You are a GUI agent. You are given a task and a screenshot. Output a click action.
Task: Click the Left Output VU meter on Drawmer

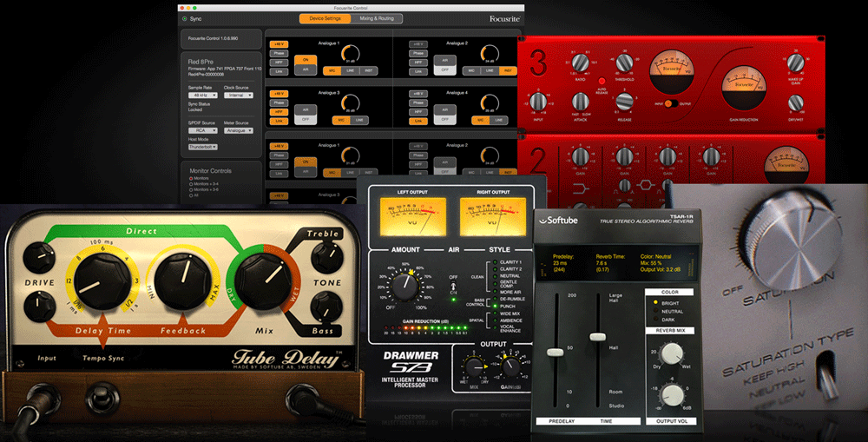[412, 216]
